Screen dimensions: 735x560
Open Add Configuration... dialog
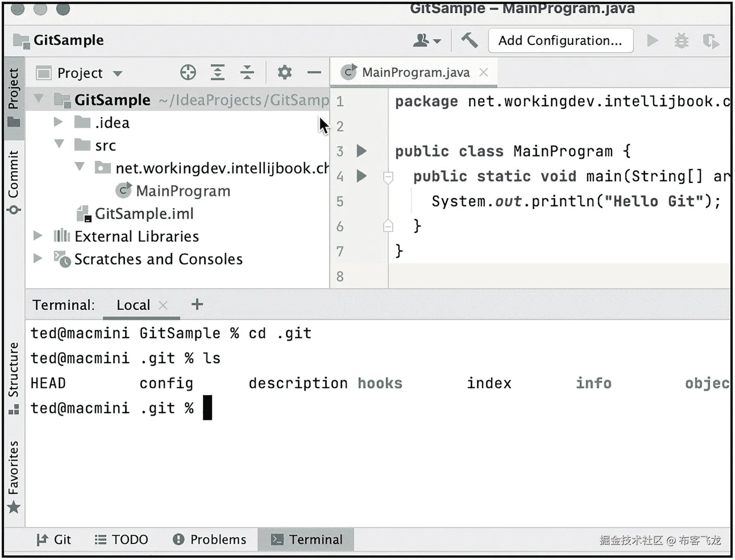pyautogui.click(x=560, y=40)
